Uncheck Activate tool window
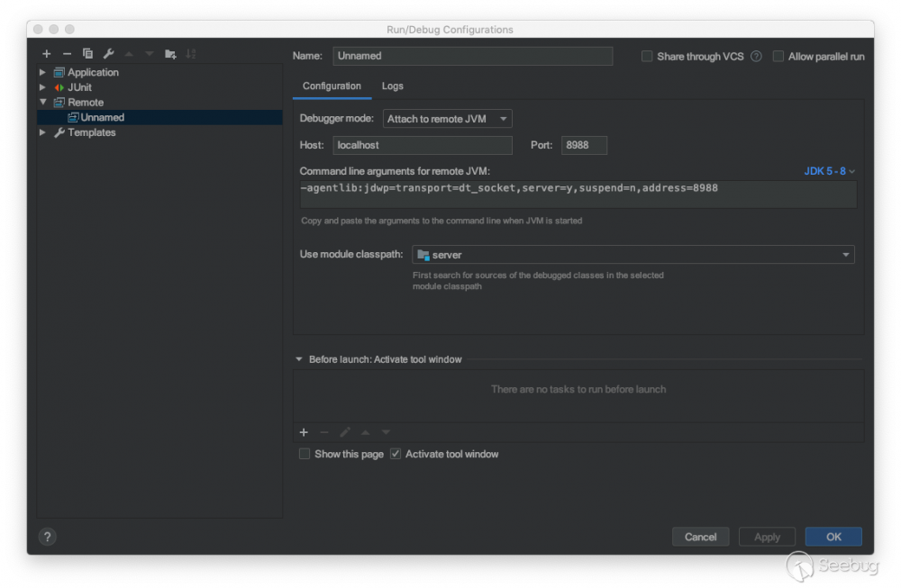The image size is (901, 588). pyautogui.click(x=396, y=454)
